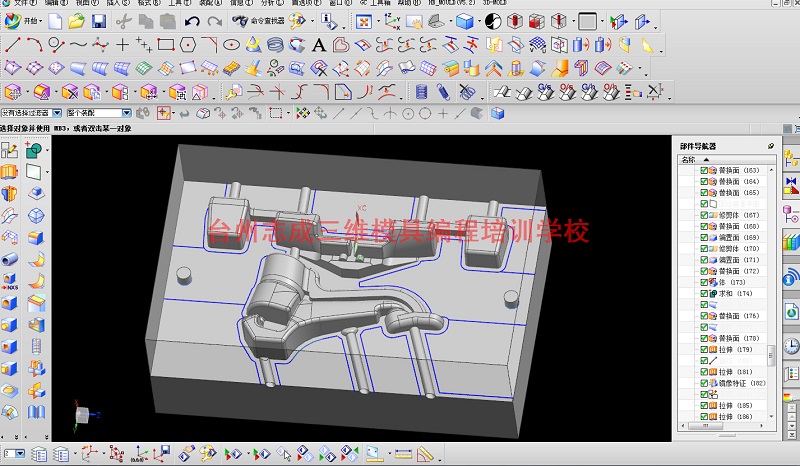Uncheck 镜像特征 (182) checkbox
Screen dimensions: 800x466
click(x=704, y=383)
